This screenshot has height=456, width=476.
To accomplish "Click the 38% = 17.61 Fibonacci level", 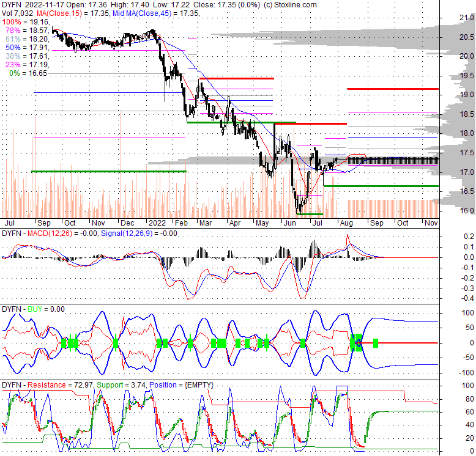I will (x=28, y=56).
